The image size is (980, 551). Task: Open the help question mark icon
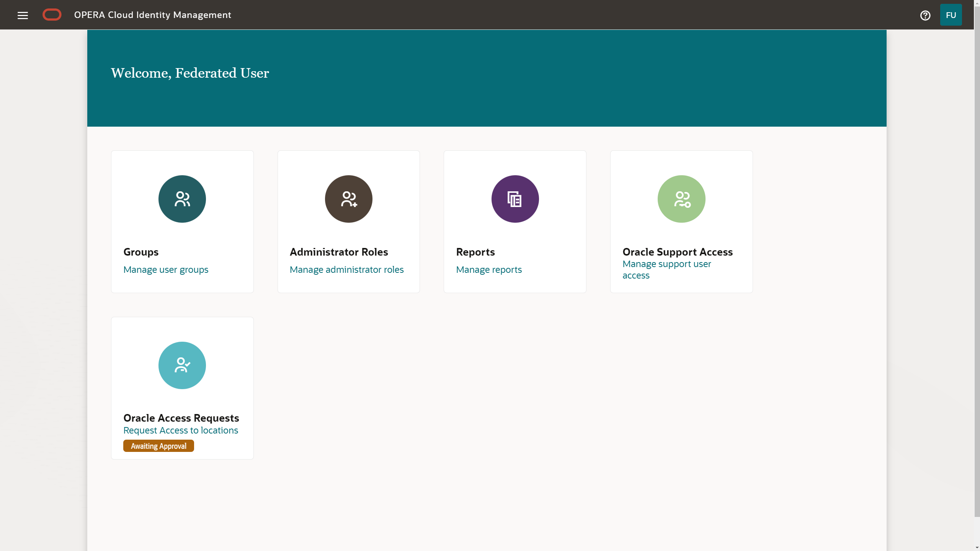coord(925,15)
